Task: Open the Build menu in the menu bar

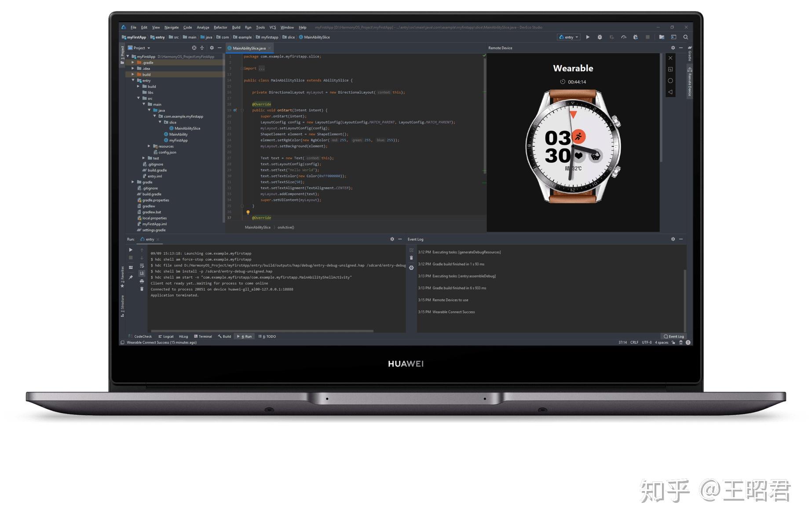Action: click(x=236, y=27)
